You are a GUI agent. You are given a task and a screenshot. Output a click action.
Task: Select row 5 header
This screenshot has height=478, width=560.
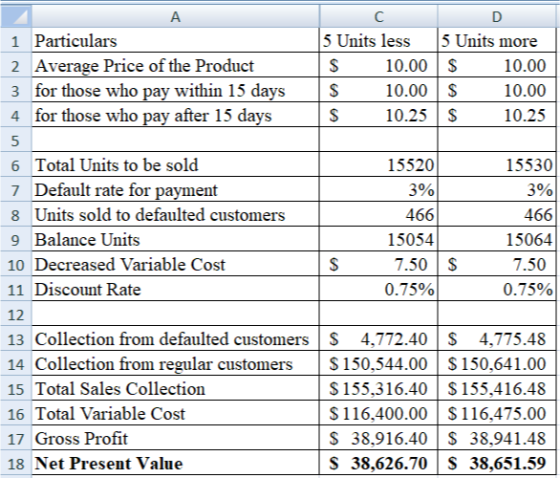pyautogui.click(x=16, y=140)
